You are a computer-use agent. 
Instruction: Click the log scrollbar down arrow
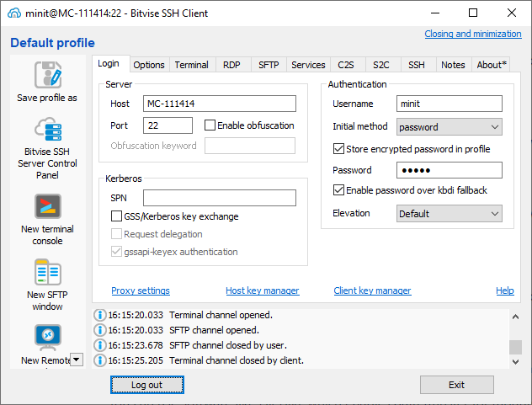click(x=515, y=361)
